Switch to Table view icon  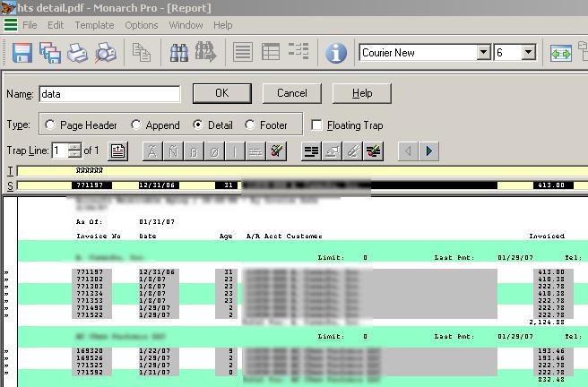[271, 54]
